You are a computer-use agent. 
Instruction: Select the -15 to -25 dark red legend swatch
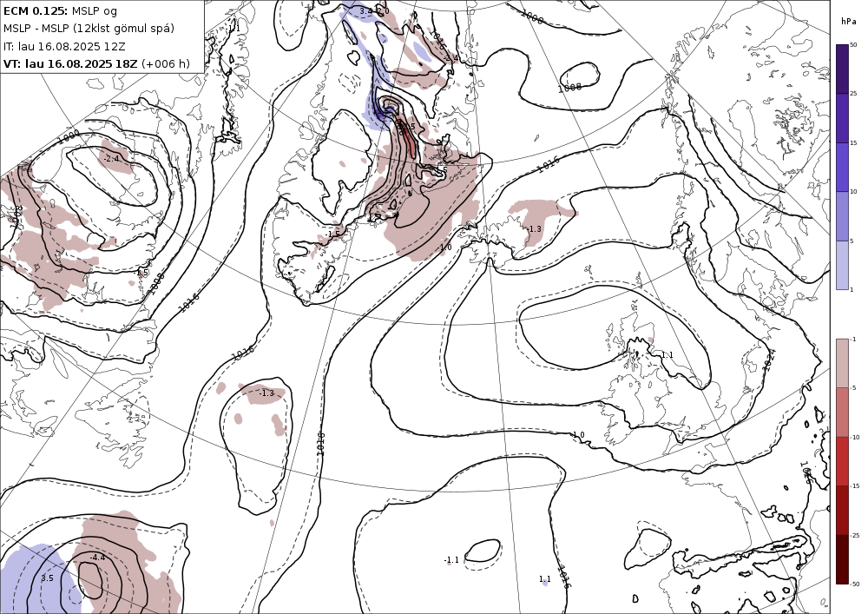pos(842,510)
